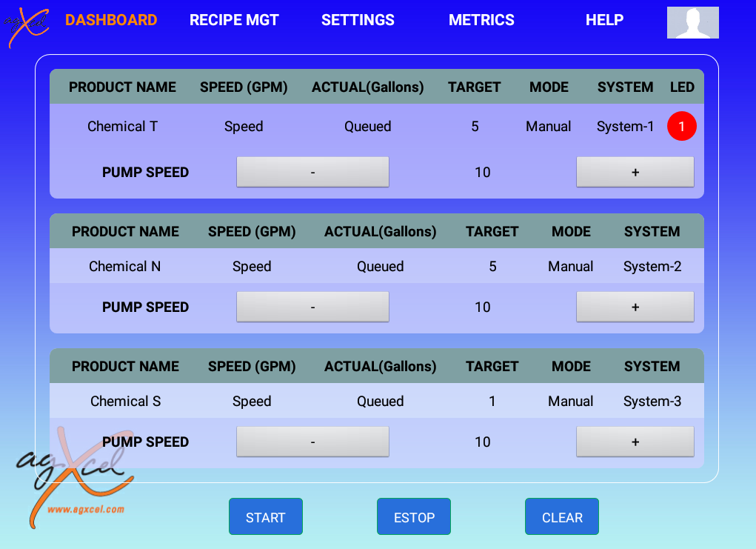Click the AgXcel logo in top-left corner
Viewport: 756px width, 549px height.
(x=28, y=26)
